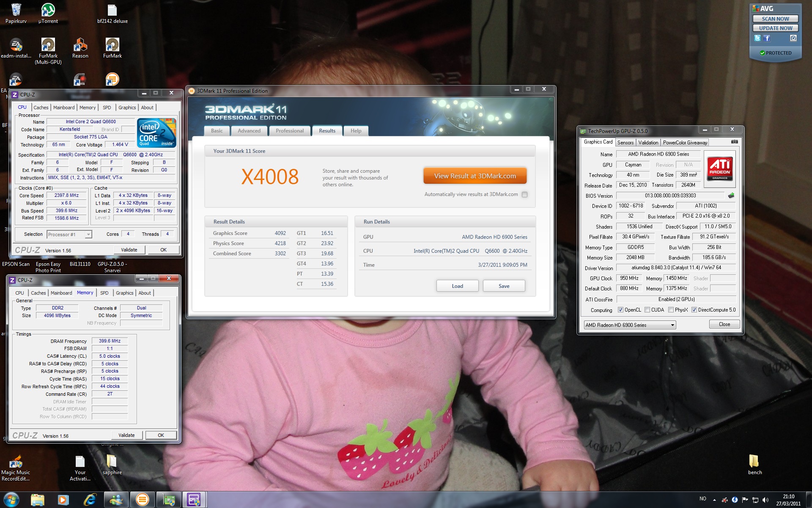Image resolution: width=812 pixels, height=508 pixels.
Task: Open the Papirkurv recycle bin icon
Action: [x=16, y=13]
